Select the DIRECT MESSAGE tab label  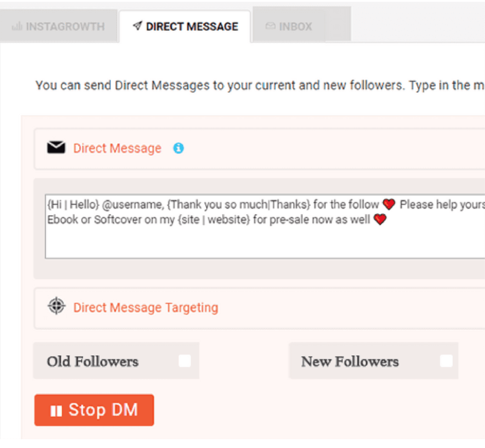click(x=191, y=26)
